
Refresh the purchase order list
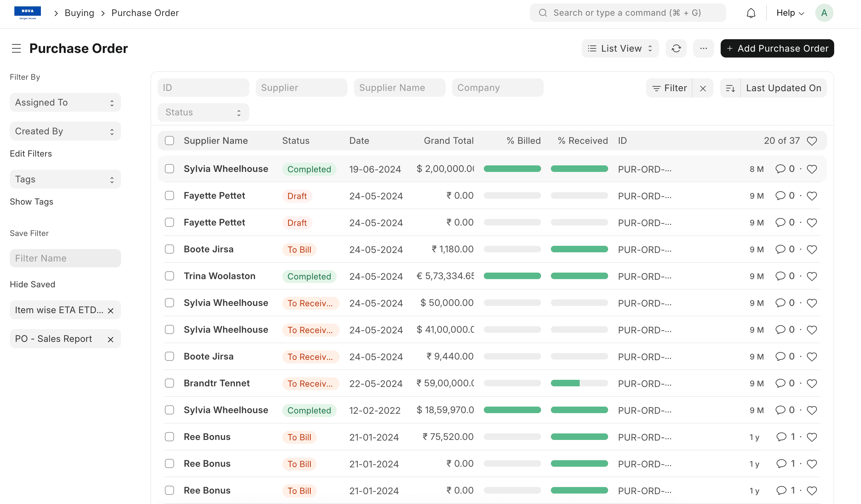click(x=676, y=48)
